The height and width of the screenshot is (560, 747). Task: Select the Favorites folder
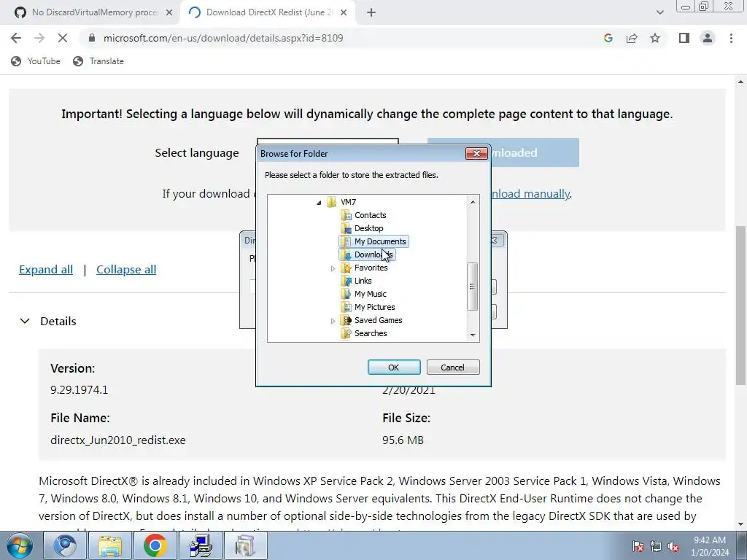(371, 268)
